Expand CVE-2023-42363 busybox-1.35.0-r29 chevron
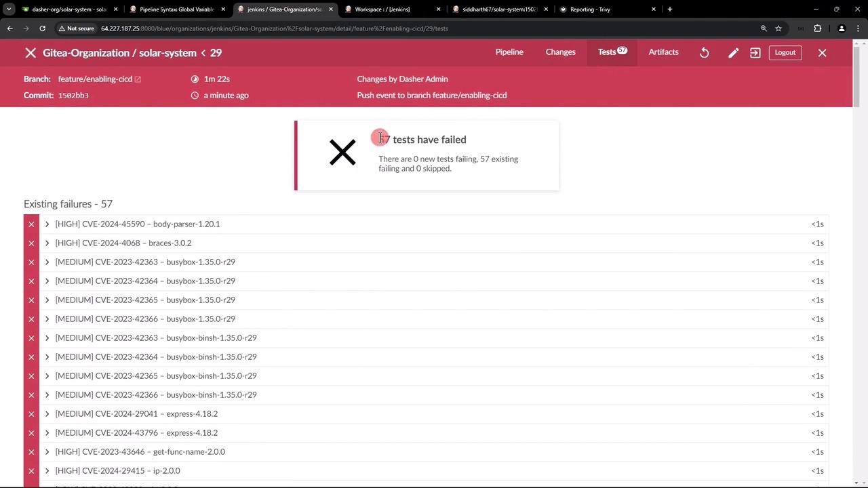 click(x=47, y=262)
